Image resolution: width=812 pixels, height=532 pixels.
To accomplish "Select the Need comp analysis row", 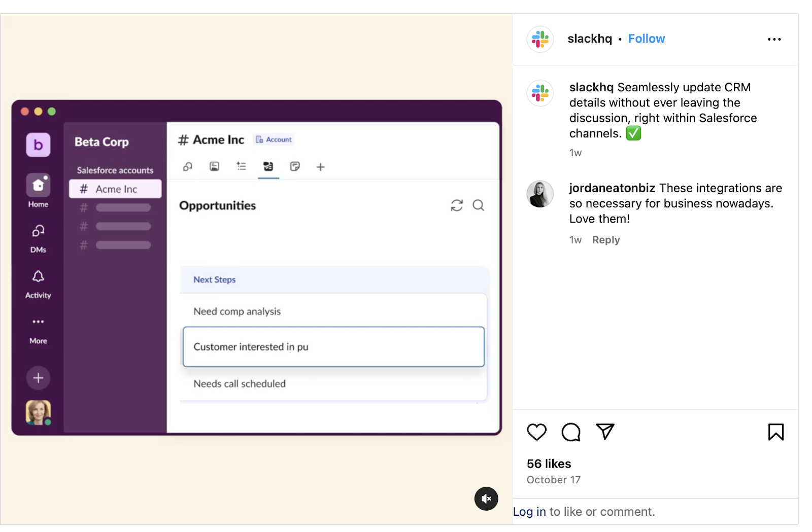I will (334, 311).
